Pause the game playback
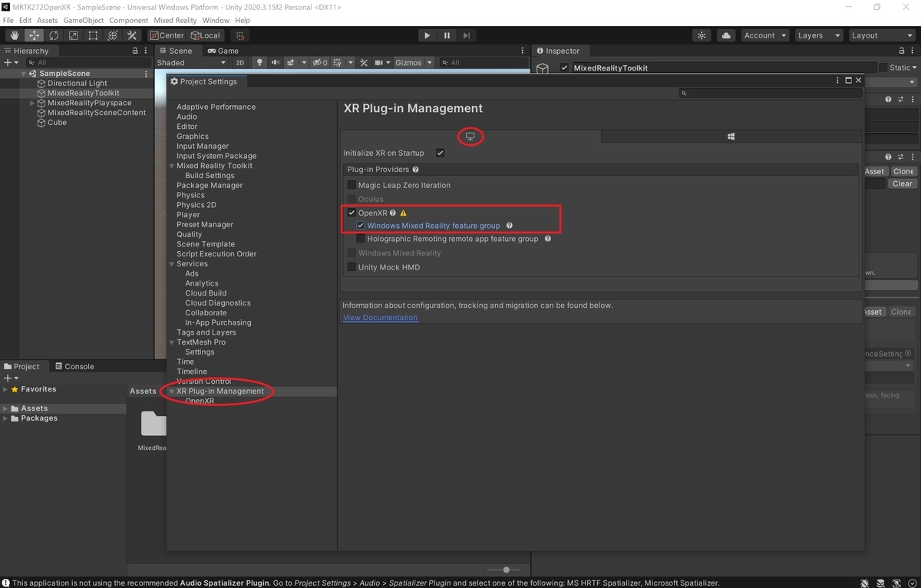 (x=447, y=35)
